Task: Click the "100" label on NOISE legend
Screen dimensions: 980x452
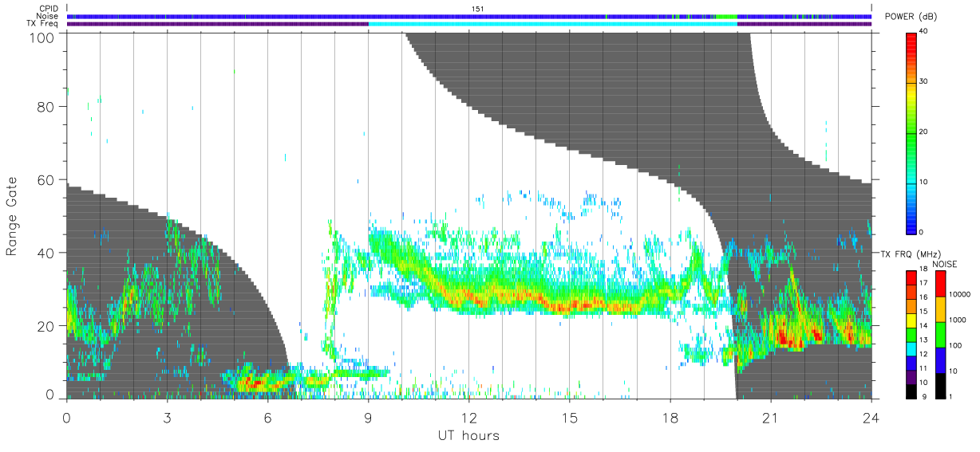Action: 954,345
